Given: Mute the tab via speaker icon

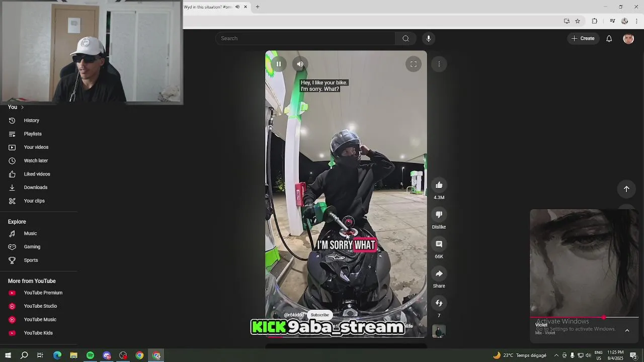Looking at the screenshot, I should click(237, 7).
